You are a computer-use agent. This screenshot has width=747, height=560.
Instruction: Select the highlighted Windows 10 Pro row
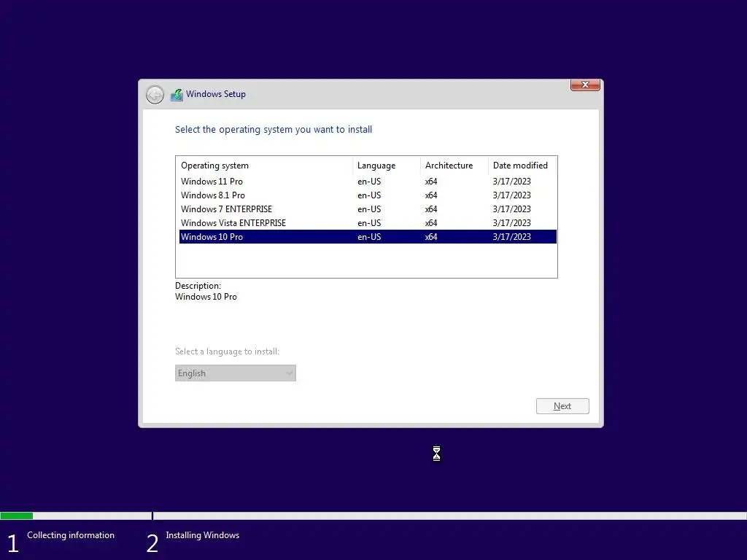pyautogui.click(x=368, y=237)
